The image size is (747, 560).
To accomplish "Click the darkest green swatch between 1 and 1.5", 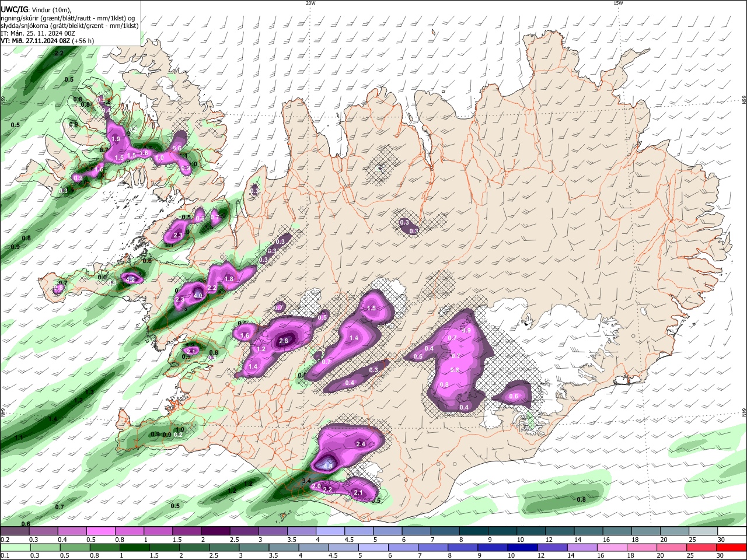I will (x=135, y=547).
